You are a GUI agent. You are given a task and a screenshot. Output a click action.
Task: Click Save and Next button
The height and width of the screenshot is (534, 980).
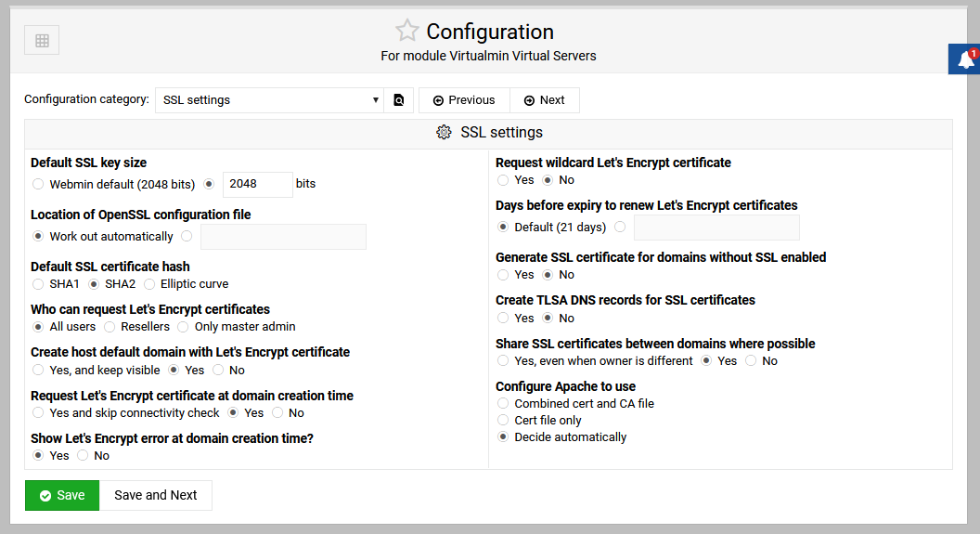click(x=156, y=495)
